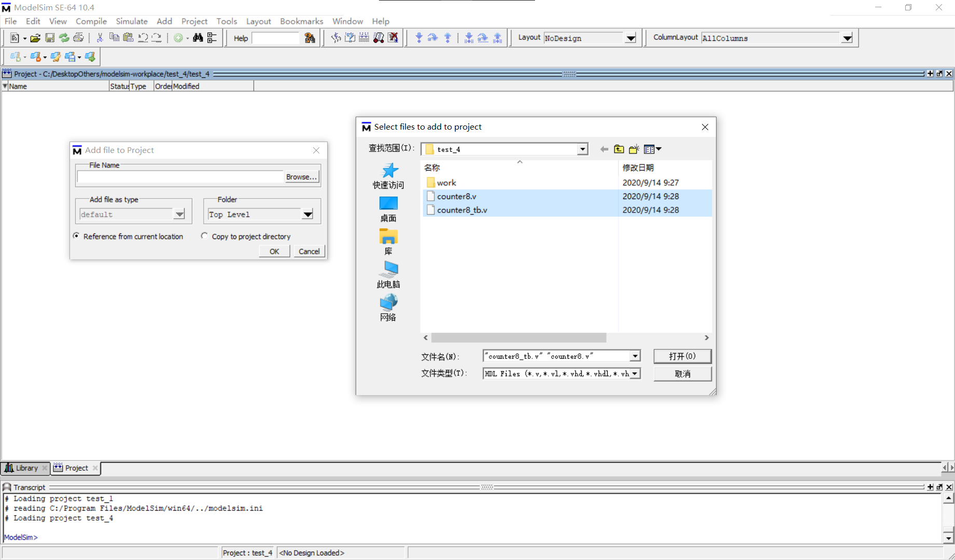Click OK in Add file to Project
The width and height of the screenshot is (955, 560).
click(274, 251)
